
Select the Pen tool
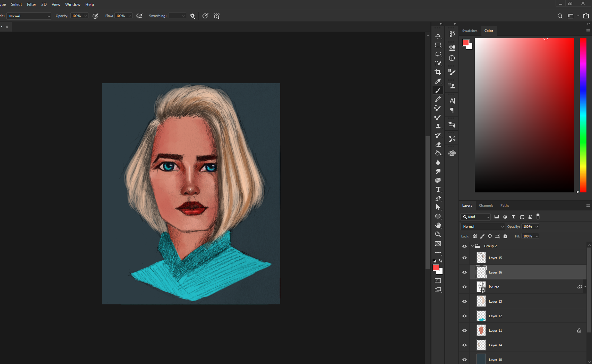point(438,198)
